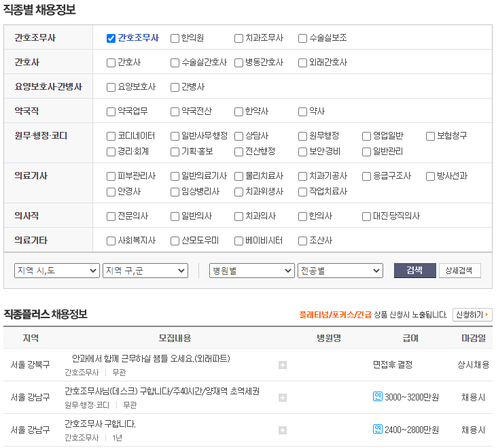Image resolution: width=496 pixels, height=448 pixels.
Task: Expand the 안과 job listing plus icon
Action: [283, 365]
